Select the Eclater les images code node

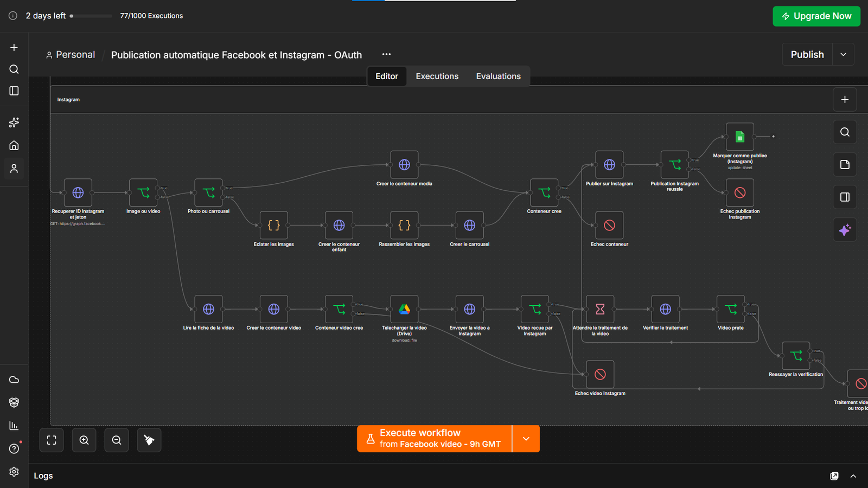pyautogui.click(x=274, y=225)
